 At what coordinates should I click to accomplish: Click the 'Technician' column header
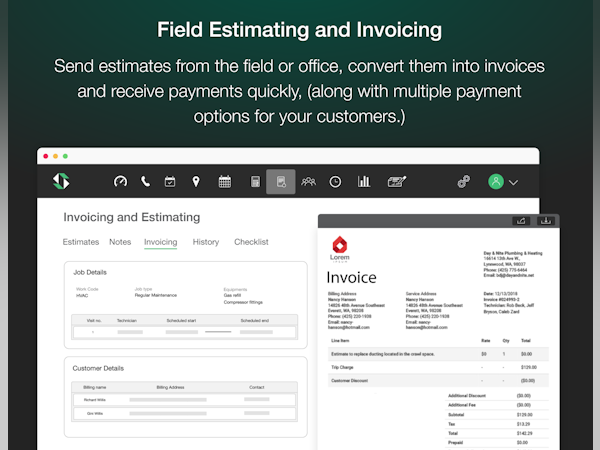point(127,320)
